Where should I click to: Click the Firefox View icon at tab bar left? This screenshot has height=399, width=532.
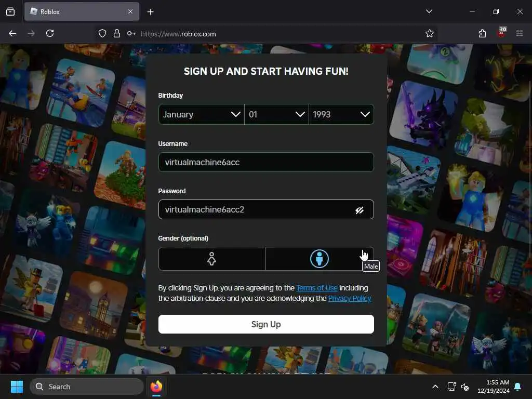point(10,11)
